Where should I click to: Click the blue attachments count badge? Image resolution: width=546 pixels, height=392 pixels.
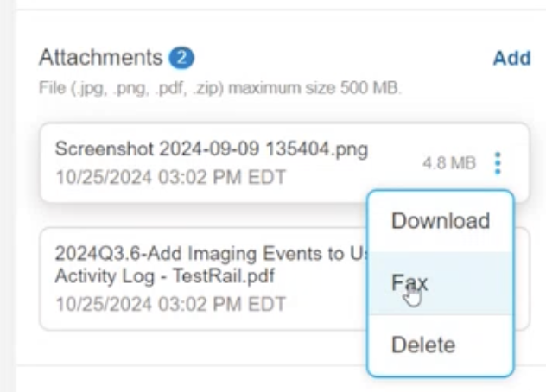(x=181, y=58)
